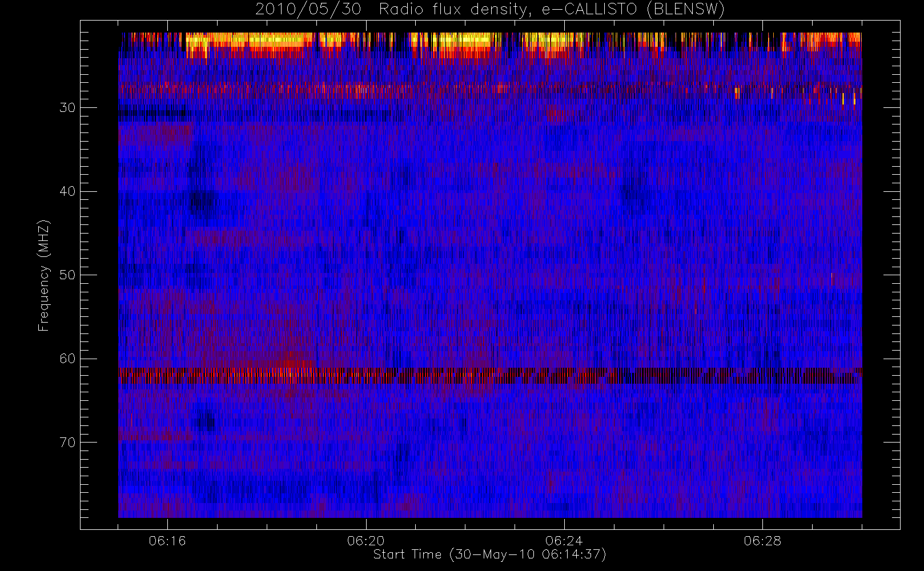Click the plot title "2010/05/30 Radio flux density, e-CALLISTO (BLENSW)"
Image resolution: width=924 pixels, height=571 pixels.
click(x=489, y=10)
